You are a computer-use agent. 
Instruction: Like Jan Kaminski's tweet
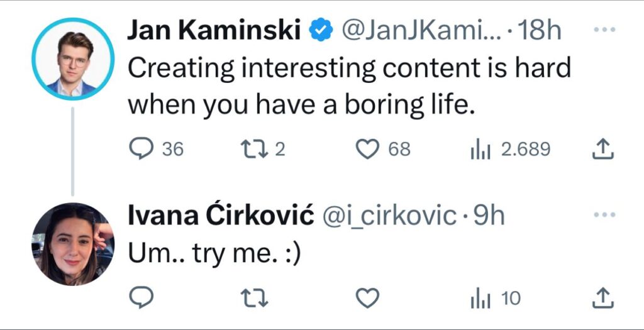[x=366, y=149]
